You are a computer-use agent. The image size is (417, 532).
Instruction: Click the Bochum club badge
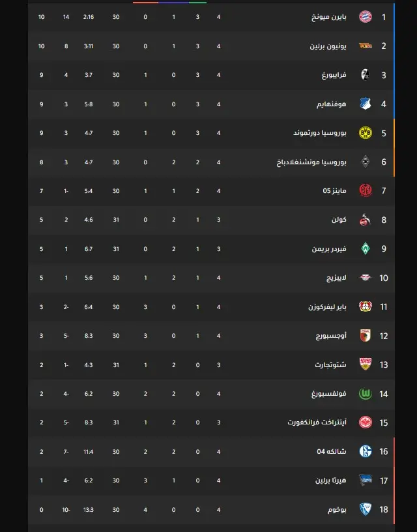click(x=365, y=509)
